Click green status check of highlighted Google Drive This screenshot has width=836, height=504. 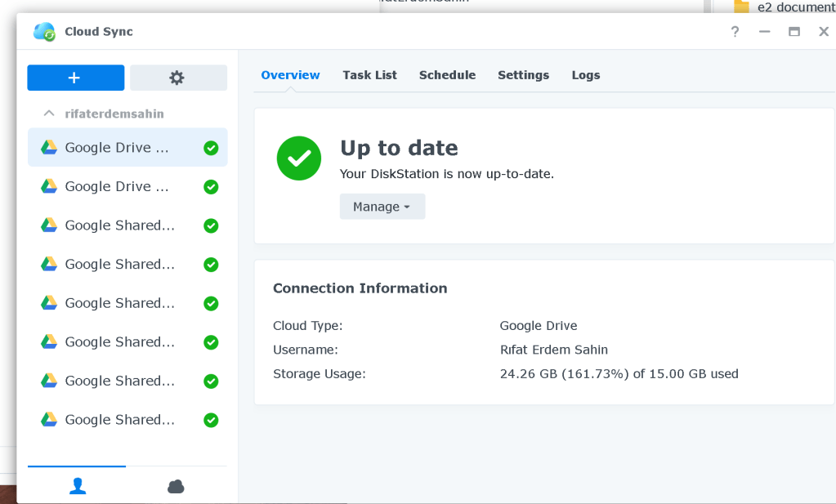click(x=211, y=148)
